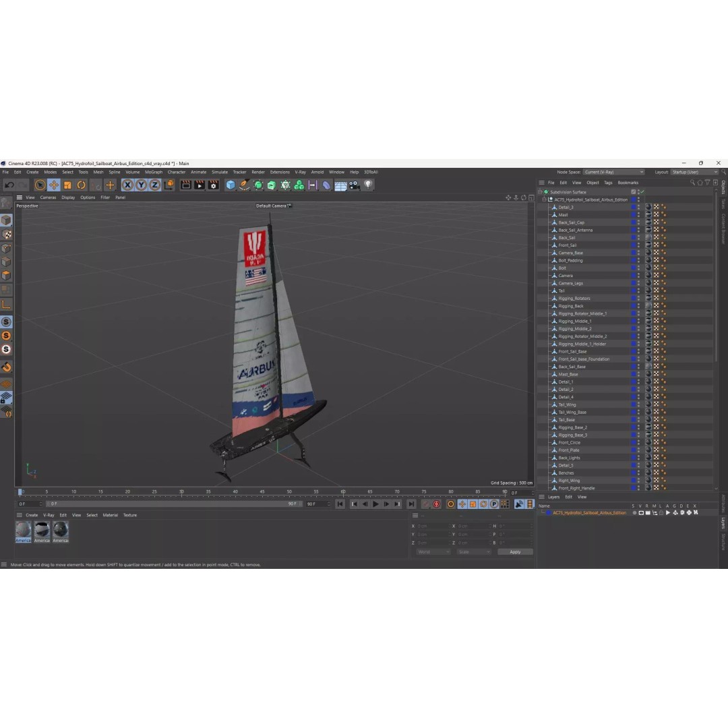Open the Scale mode dropdown

pos(474,551)
